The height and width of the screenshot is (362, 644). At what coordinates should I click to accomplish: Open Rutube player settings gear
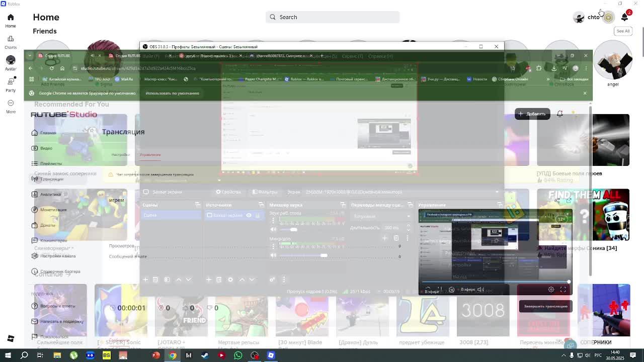click(x=551, y=289)
